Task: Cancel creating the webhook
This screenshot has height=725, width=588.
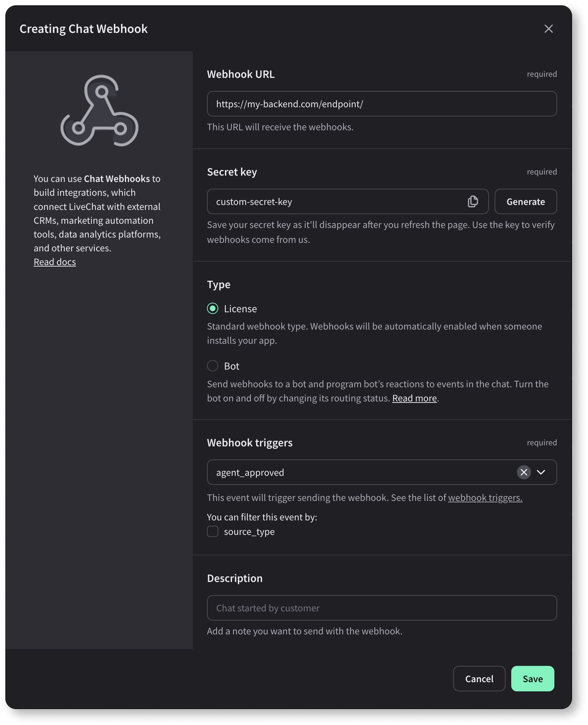Action: [479, 679]
